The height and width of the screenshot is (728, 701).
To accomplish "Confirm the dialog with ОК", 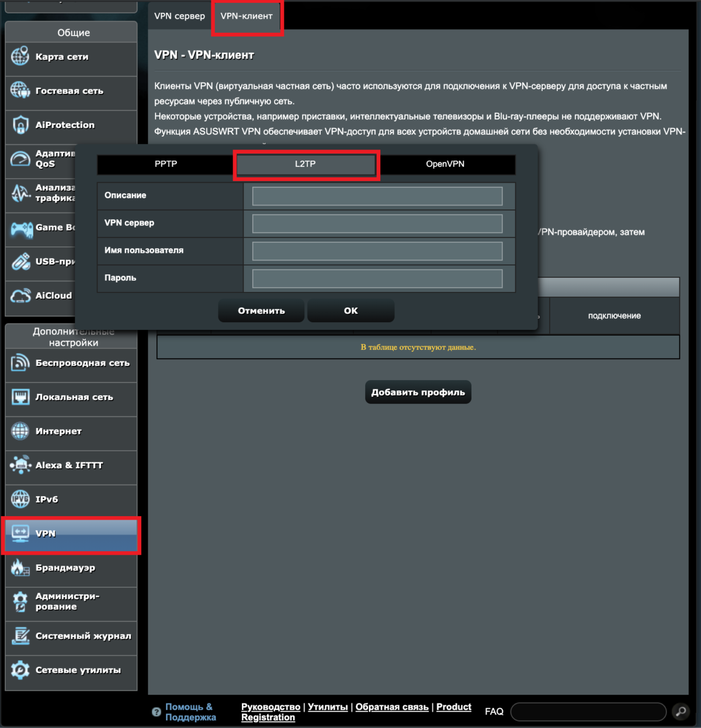I will [350, 310].
